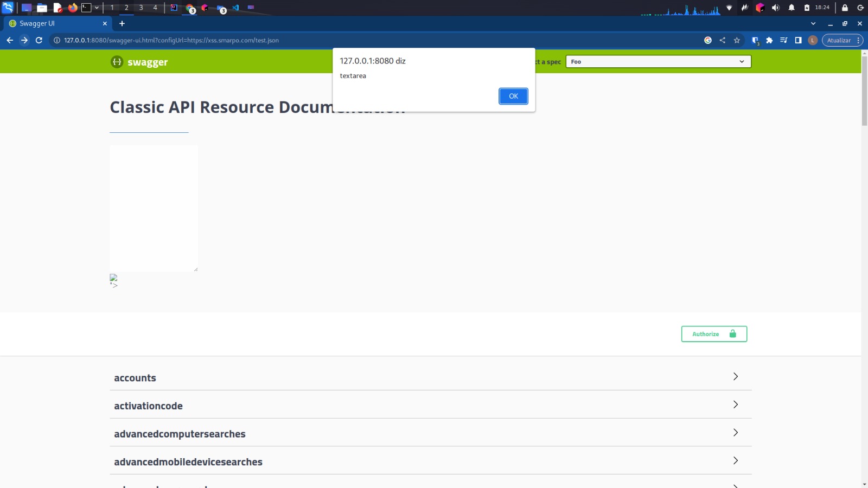Click the address bar URL field
This screenshot has height=488, width=868.
point(374,40)
